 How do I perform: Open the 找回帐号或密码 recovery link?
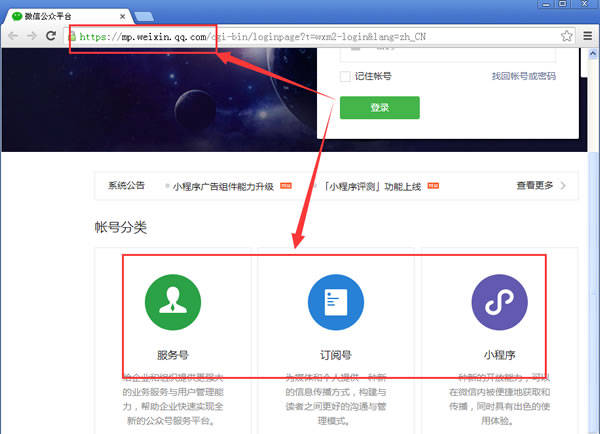pyautogui.click(x=523, y=76)
